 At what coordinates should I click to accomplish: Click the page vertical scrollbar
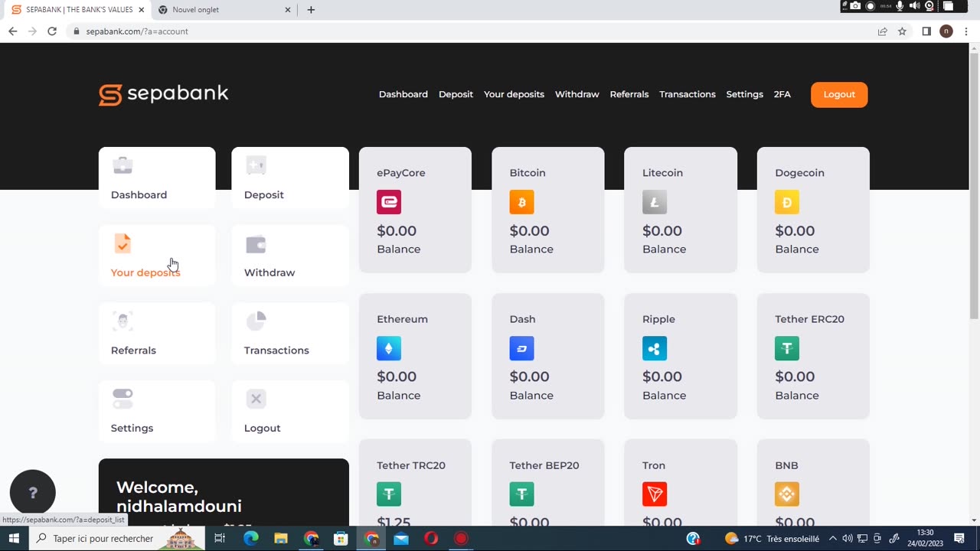click(974, 186)
